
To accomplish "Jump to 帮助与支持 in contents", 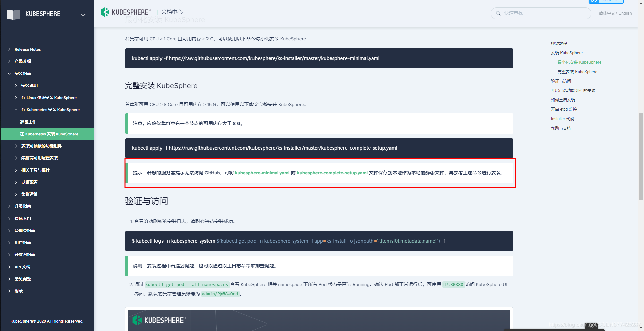I will pos(561,128).
